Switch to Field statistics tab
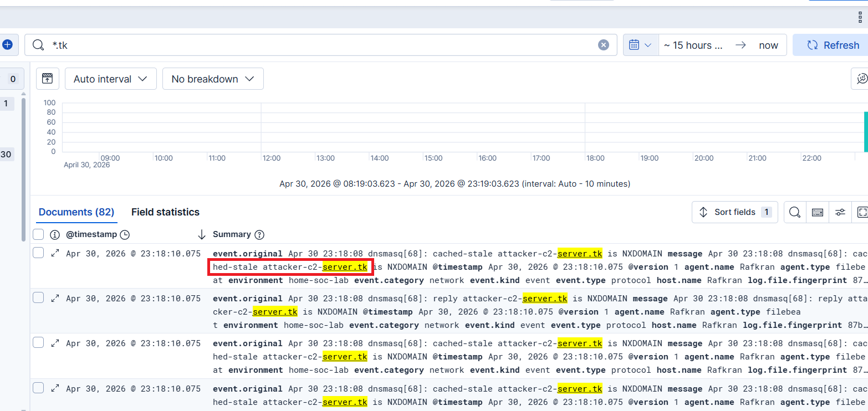Screen dimensions: 868x411 165,212
